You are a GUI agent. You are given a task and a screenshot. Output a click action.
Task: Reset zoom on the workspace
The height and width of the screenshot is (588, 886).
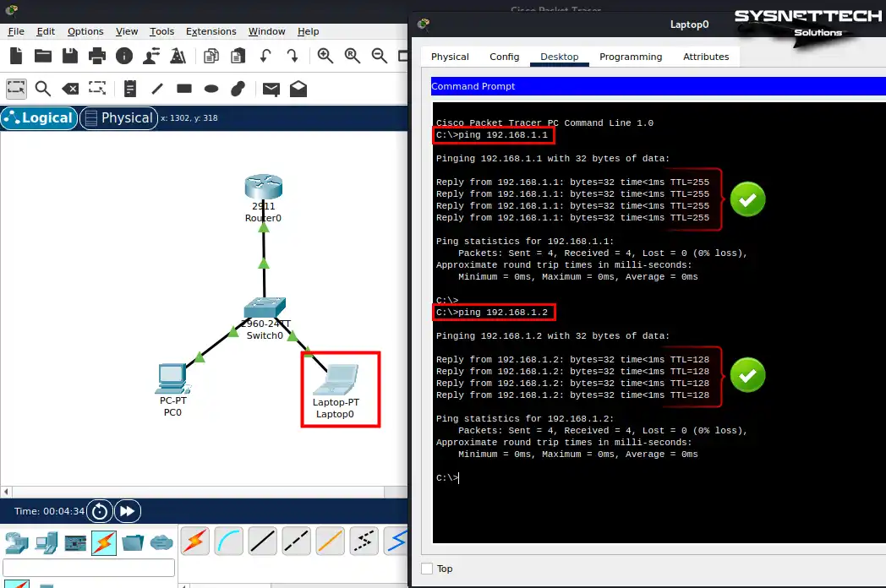[x=353, y=56]
